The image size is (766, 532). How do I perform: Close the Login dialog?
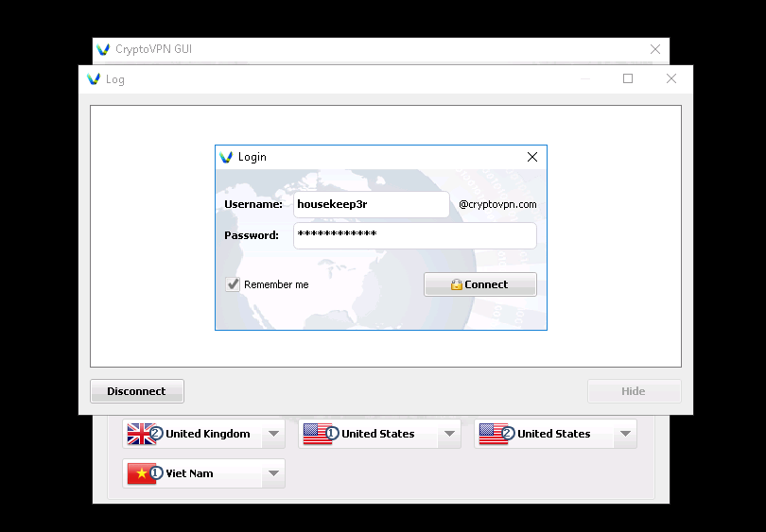[x=532, y=157]
